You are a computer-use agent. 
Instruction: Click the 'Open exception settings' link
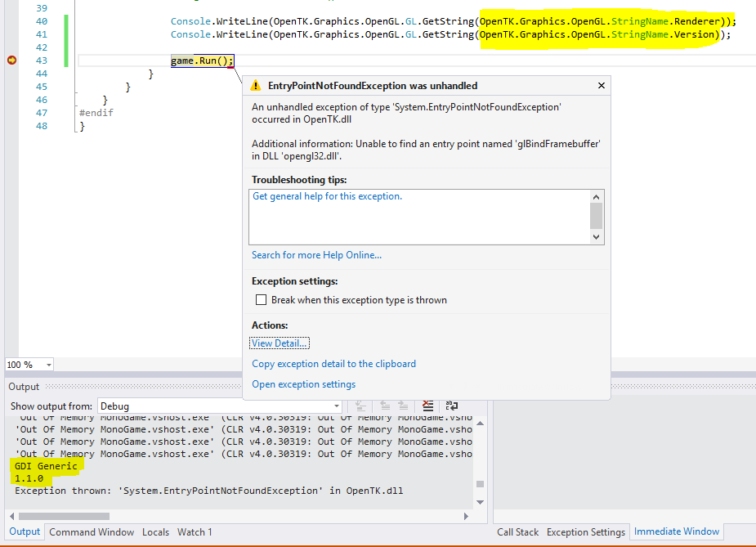[x=304, y=384]
